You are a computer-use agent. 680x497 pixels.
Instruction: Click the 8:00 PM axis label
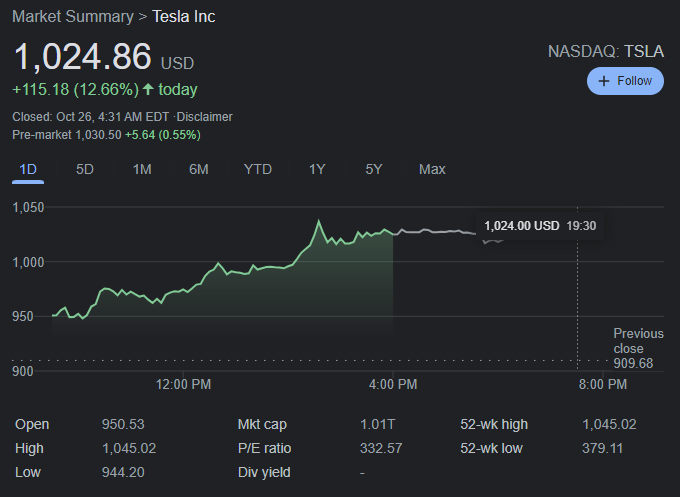tap(603, 384)
